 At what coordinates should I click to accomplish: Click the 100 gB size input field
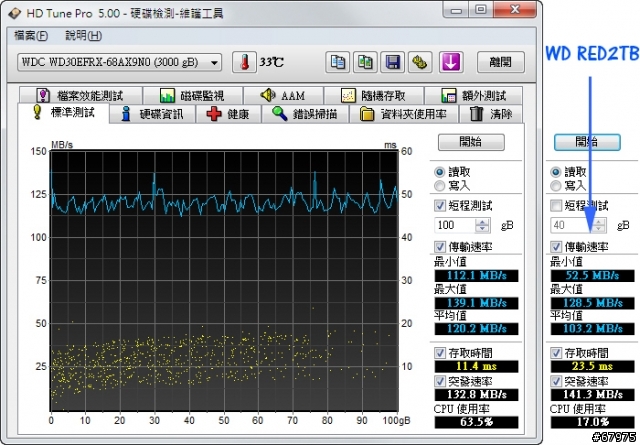tap(455, 225)
